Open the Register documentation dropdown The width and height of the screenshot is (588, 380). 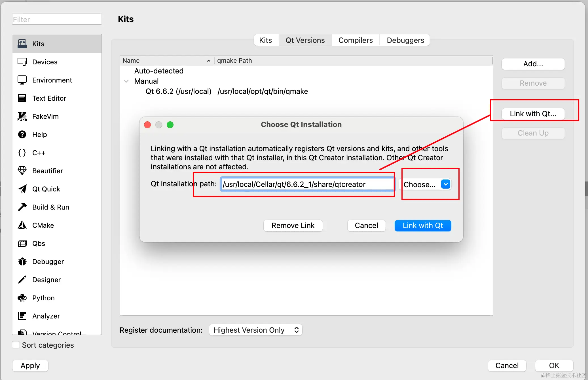255,330
